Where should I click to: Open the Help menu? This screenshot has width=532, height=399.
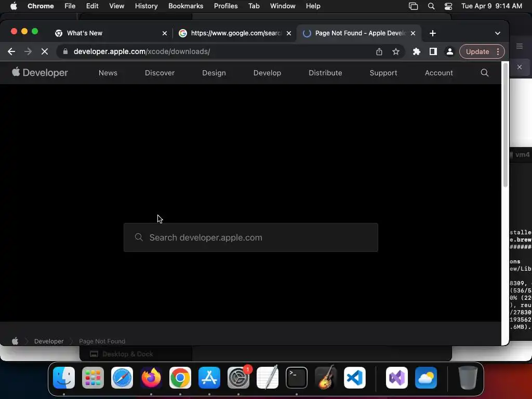(x=313, y=6)
